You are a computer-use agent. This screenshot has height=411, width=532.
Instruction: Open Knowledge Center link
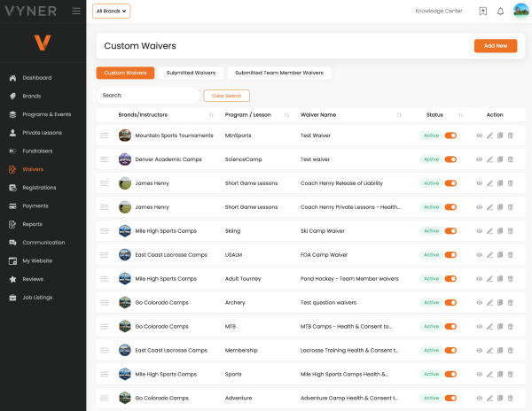tap(439, 12)
